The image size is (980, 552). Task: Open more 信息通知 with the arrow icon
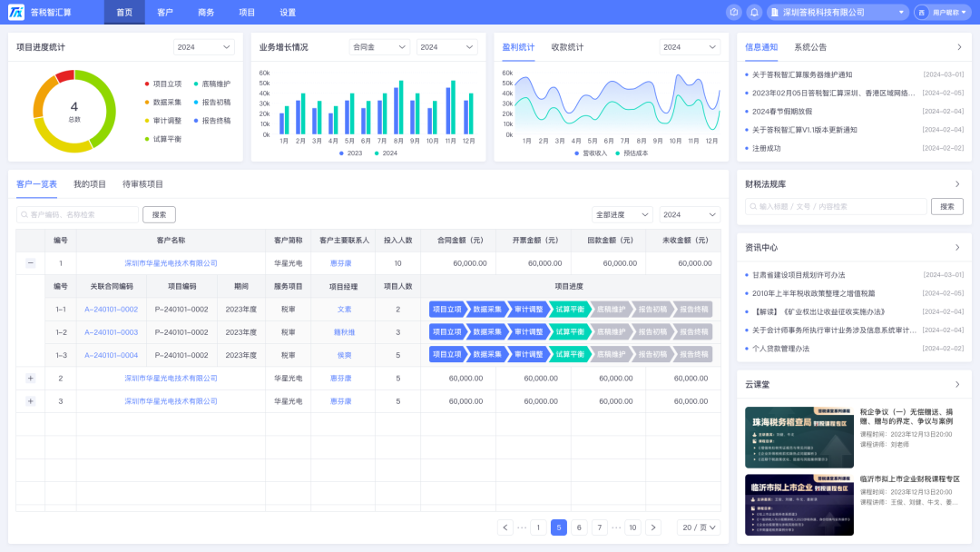tap(959, 47)
